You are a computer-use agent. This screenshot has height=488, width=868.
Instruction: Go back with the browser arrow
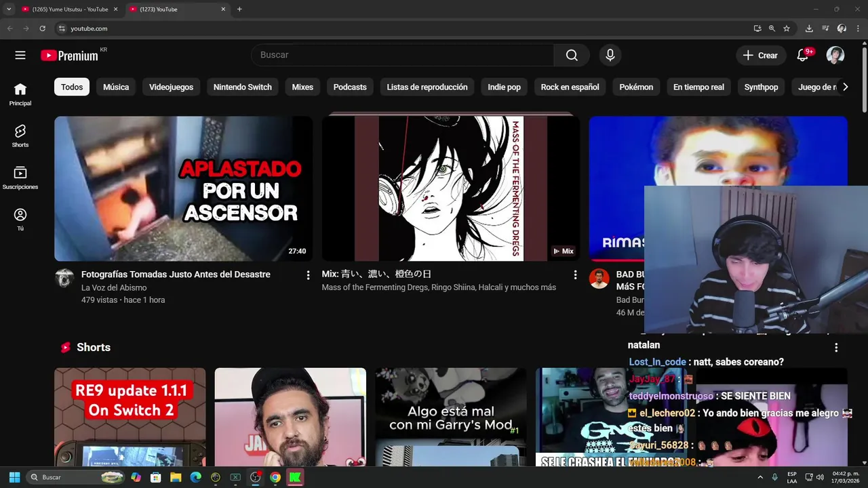click(x=9, y=28)
